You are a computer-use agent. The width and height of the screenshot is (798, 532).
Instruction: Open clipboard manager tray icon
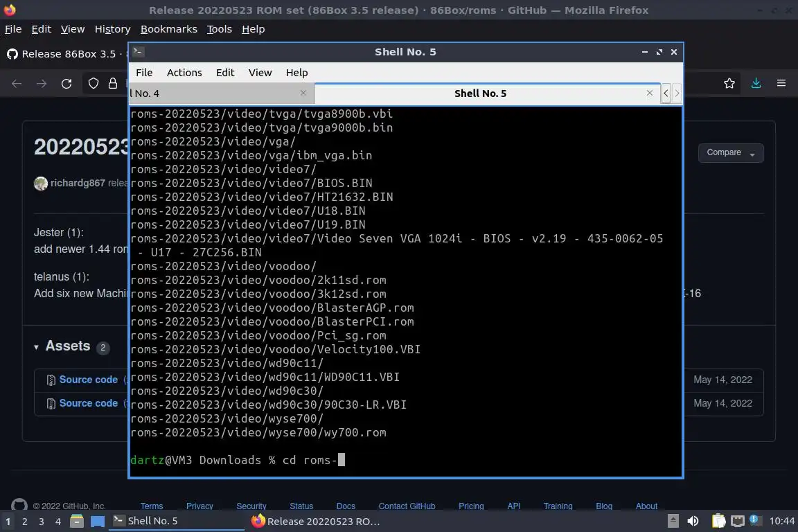(x=718, y=521)
